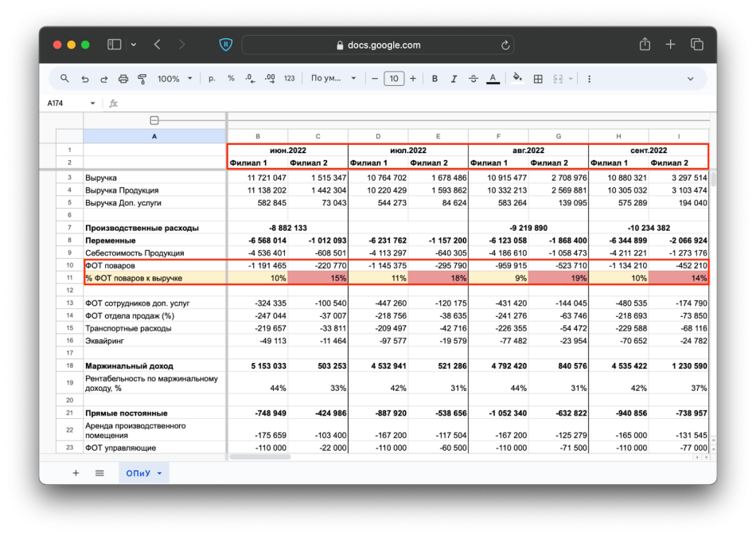756x536 pixels.
Task: Open the ОПиУ sheet tab
Action: pyautogui.click(x=138, y=473)
